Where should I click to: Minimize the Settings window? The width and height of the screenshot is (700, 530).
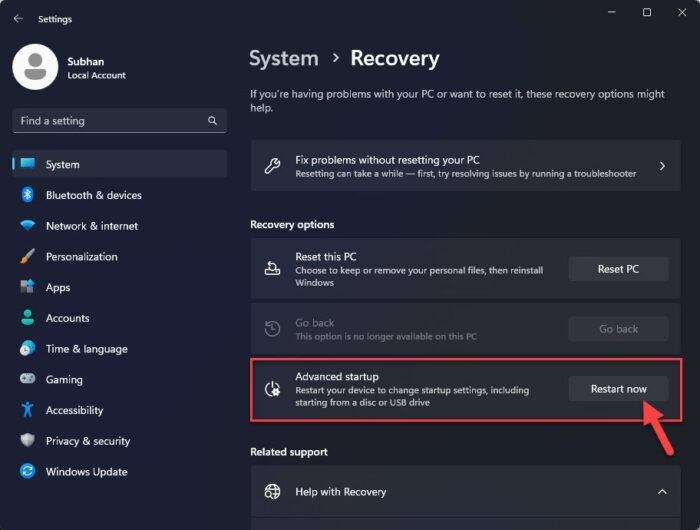pyautogui.click(x=612, y=13)
